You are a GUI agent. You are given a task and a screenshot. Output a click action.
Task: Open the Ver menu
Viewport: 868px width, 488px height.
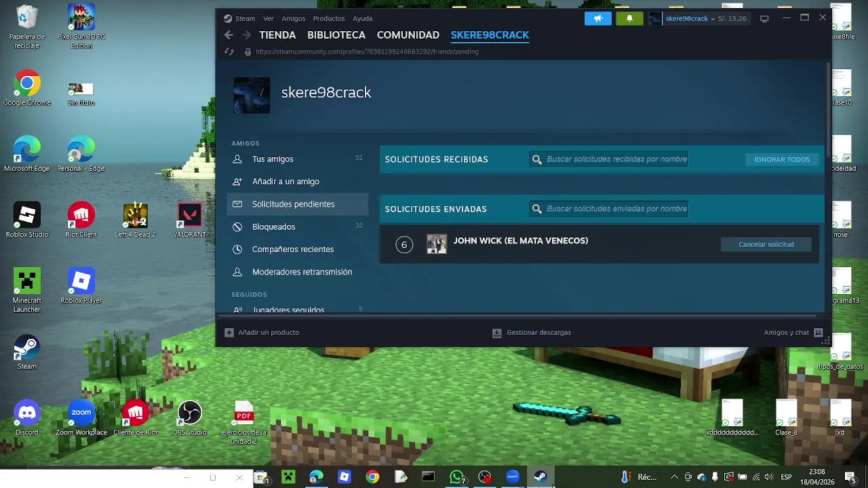click(x=269, y=18)
